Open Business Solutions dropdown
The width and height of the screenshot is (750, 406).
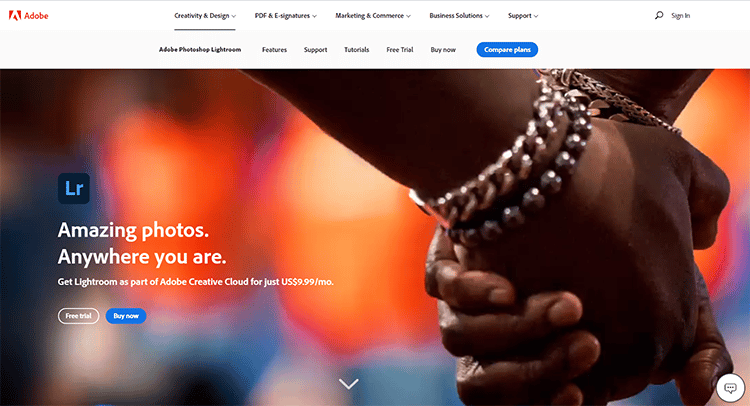459,16
